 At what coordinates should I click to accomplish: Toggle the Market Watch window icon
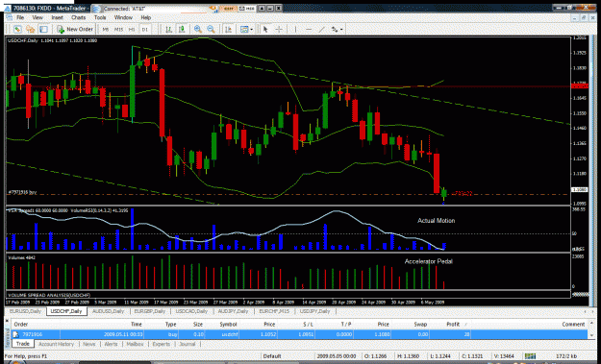(x=43, y=29)
